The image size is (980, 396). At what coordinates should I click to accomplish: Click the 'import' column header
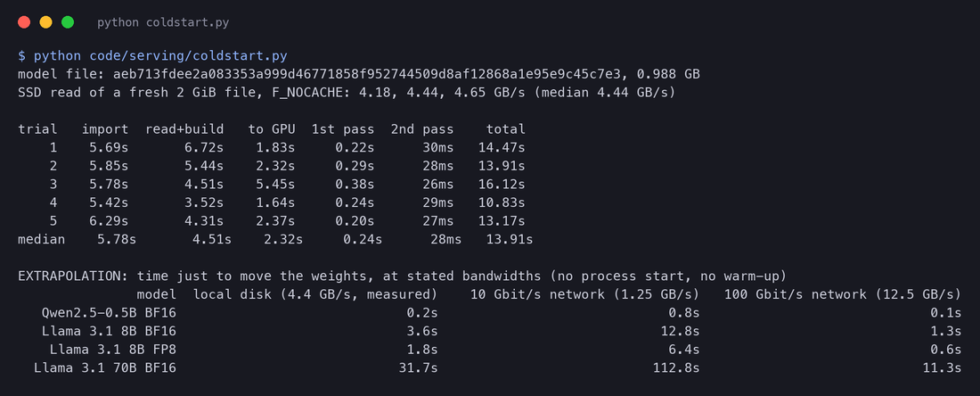[105, 129]
